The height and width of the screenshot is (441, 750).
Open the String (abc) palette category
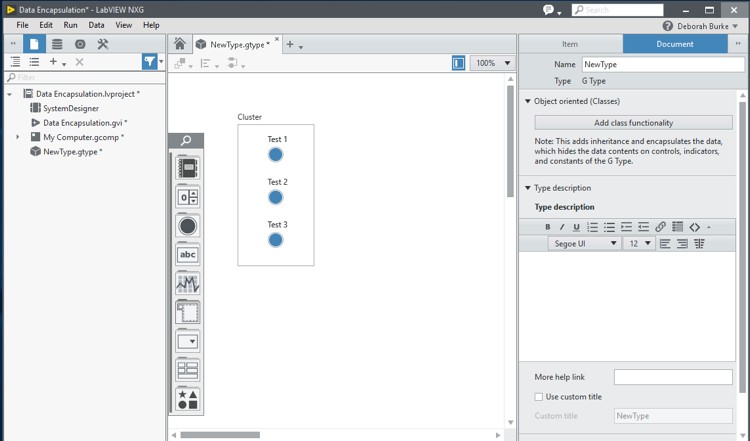[x=187, y=255]
